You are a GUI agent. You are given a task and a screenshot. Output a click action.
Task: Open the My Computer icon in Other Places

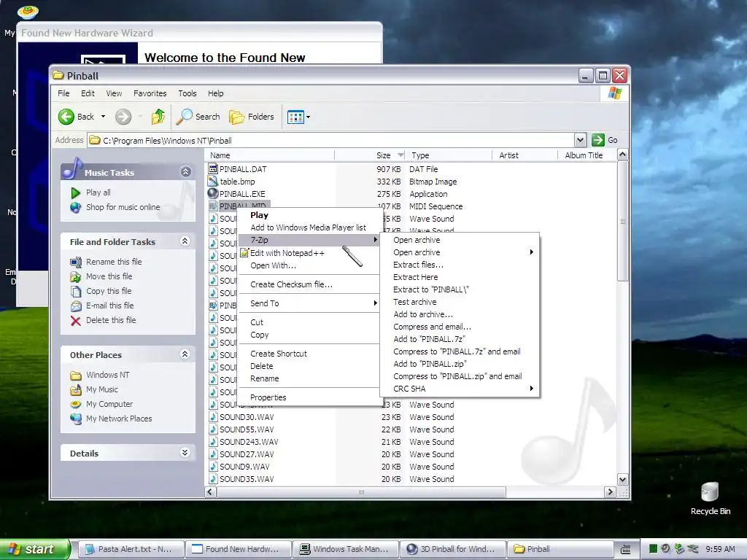coord(75,404)
